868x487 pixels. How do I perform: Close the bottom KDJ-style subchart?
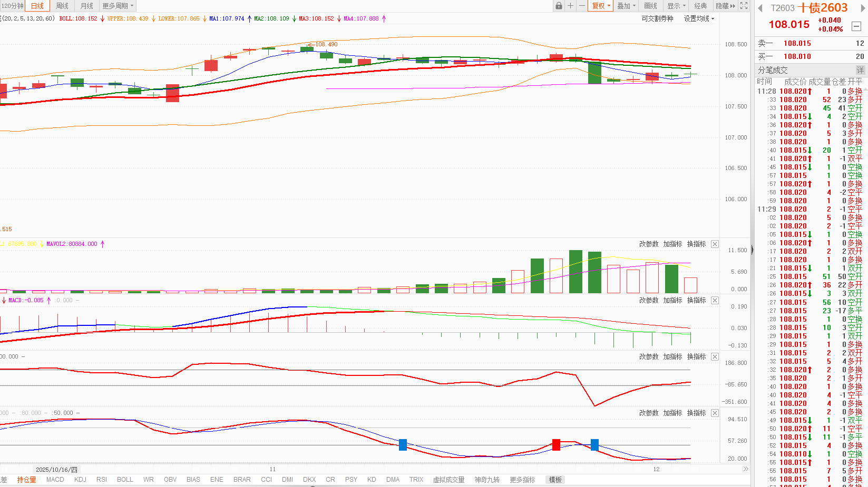coord(715,413)
